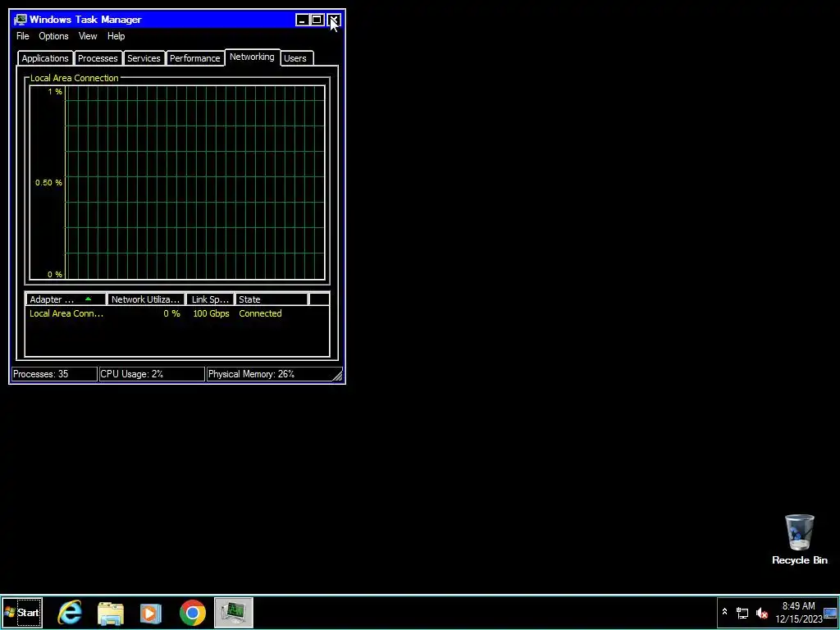Open the File menu
840x630 pixels.
point(22,36)
